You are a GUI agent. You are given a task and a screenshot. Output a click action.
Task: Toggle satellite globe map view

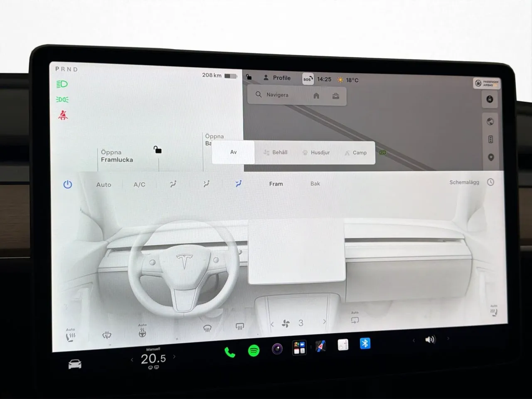point(490,121)
